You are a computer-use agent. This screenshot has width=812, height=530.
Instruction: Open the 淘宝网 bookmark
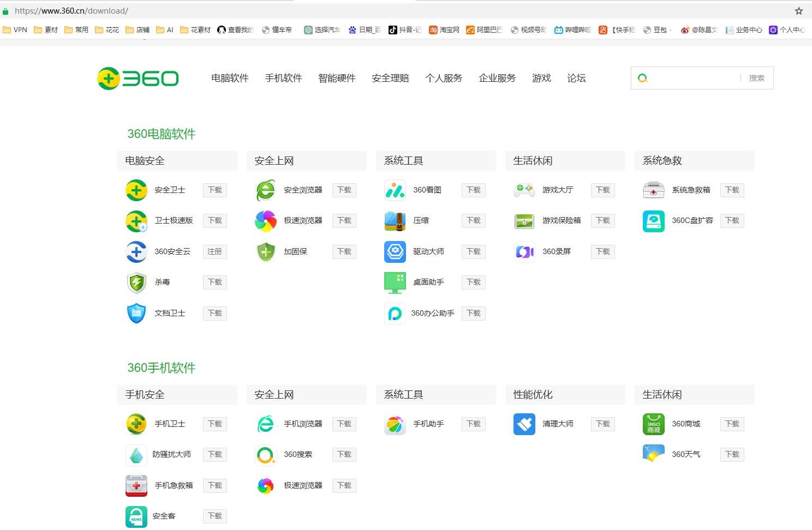click(444, 30)
